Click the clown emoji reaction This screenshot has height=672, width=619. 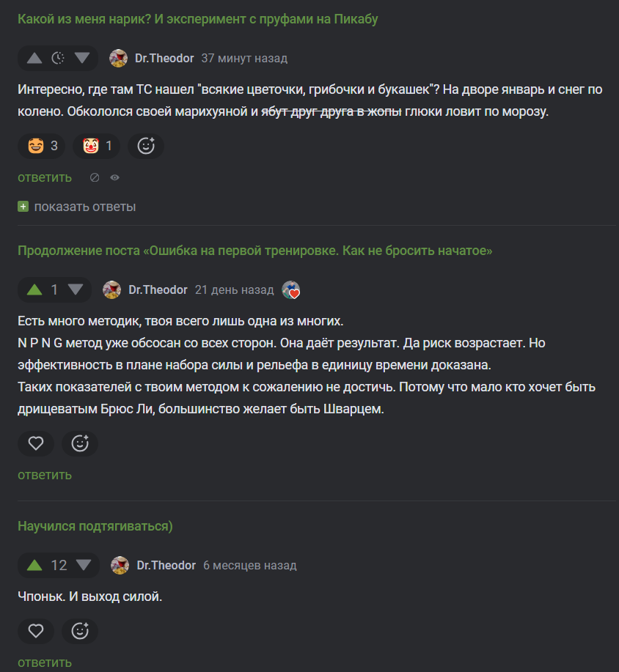98,146
